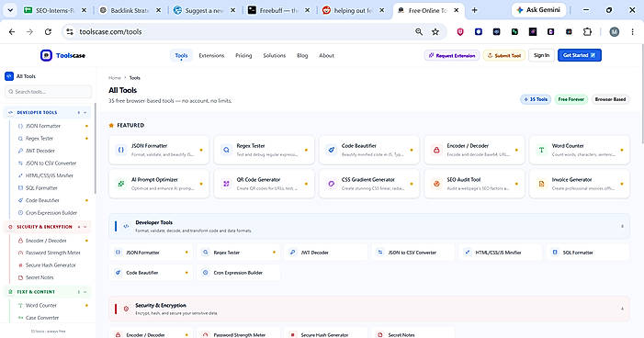Switch to the Backlink Strategy browser tab
Image resolution: width=644 pixels, height=338 pixels.
click(130, 11)
